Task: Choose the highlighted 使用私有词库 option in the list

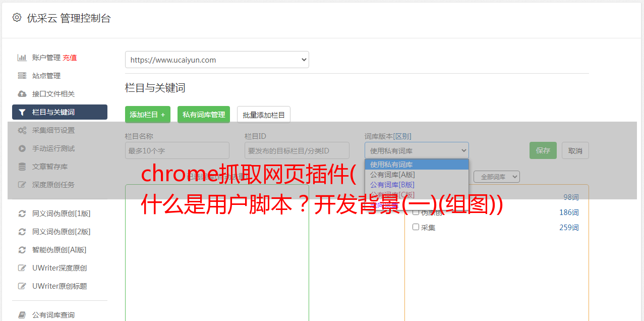Action: (417, 165)
